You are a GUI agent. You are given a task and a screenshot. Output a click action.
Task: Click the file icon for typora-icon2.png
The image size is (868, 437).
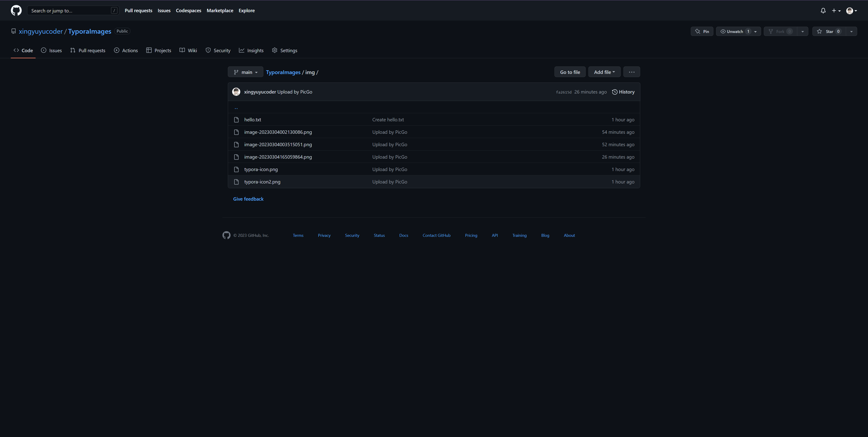tap(236, 182)
